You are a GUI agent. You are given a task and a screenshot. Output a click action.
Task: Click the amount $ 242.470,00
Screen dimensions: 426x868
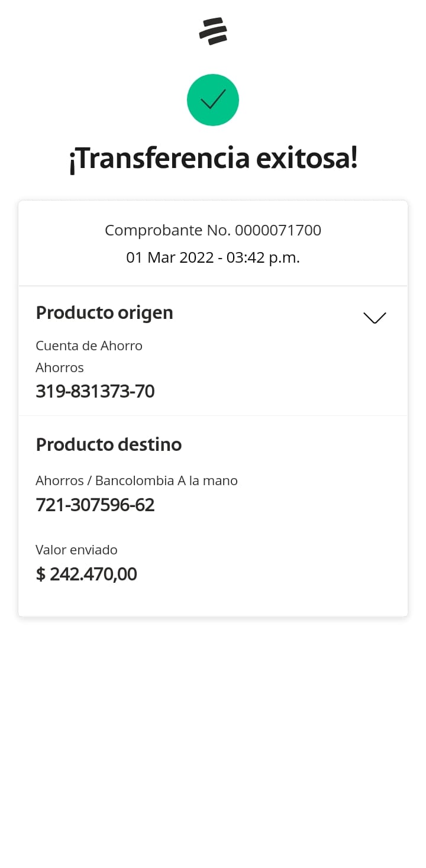point(86,574)
